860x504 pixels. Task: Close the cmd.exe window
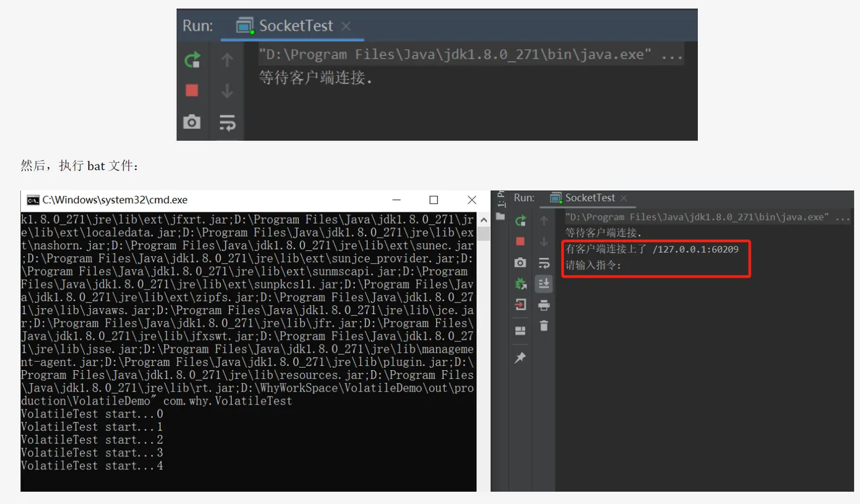(472, 200)
